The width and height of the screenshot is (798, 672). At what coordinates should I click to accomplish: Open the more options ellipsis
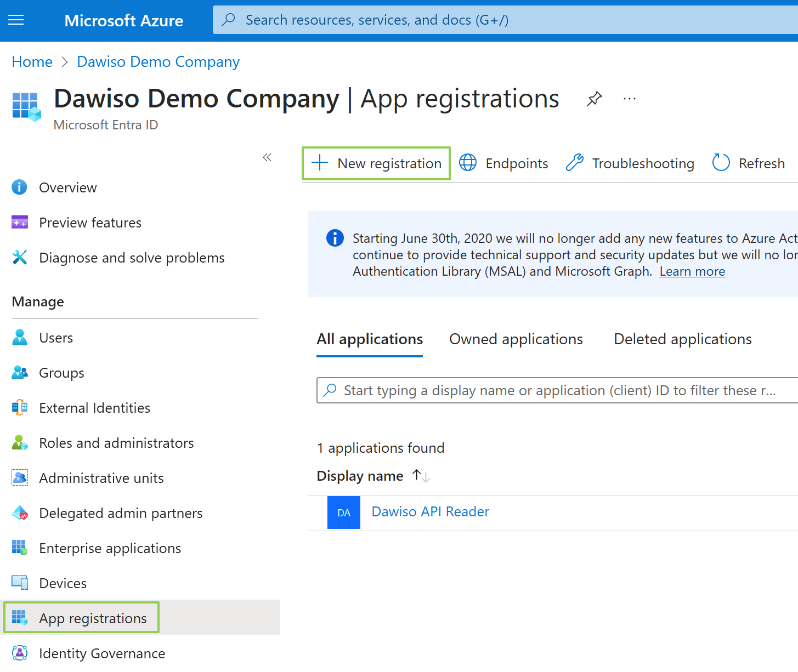click(629, 99)
